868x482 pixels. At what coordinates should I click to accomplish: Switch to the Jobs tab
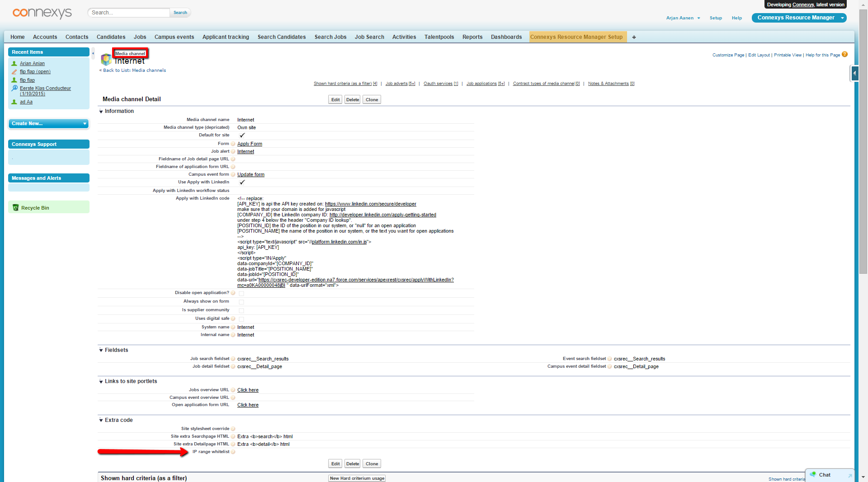pos(140,37)
